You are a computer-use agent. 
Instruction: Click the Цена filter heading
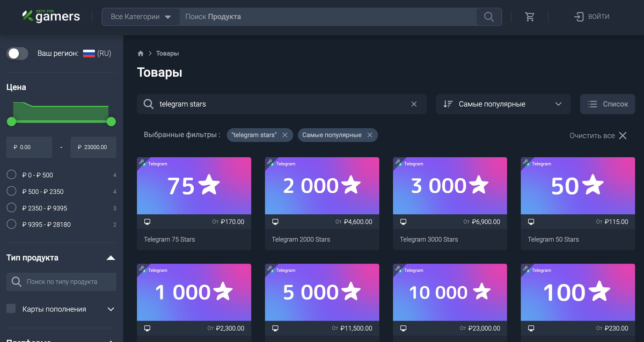(16, 87)
